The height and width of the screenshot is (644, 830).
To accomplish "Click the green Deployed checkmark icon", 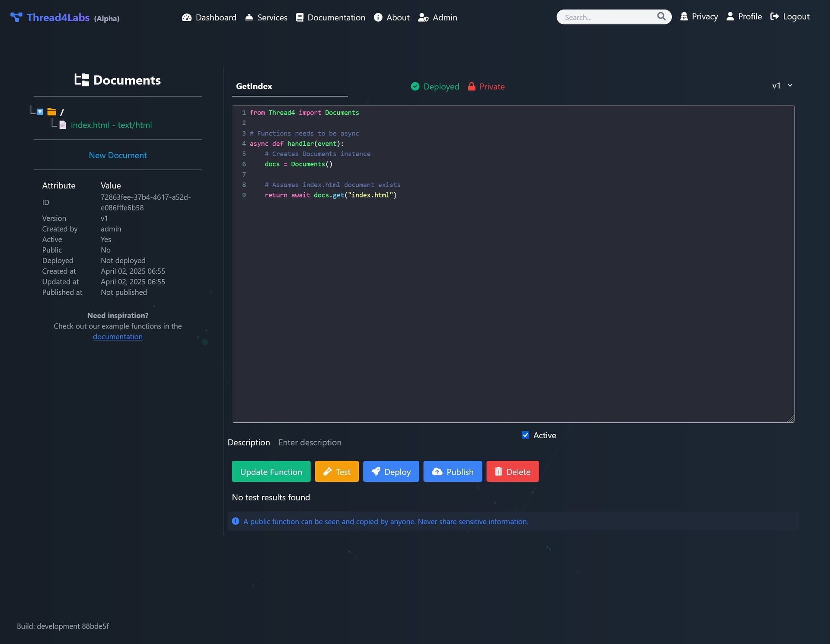I will click(415, 86).
